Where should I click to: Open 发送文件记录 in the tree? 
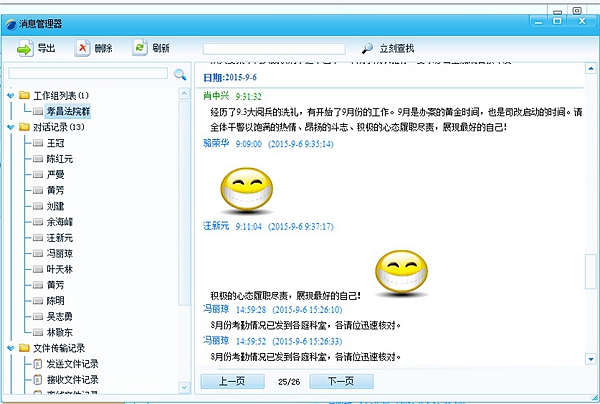(x=74, y=364)
